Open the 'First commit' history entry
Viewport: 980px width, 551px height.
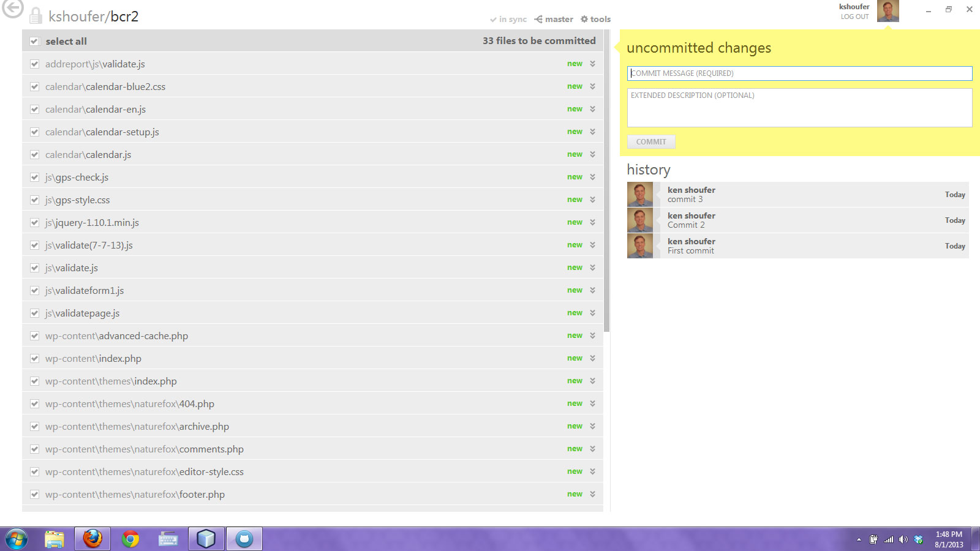click(x=798, y=246)
